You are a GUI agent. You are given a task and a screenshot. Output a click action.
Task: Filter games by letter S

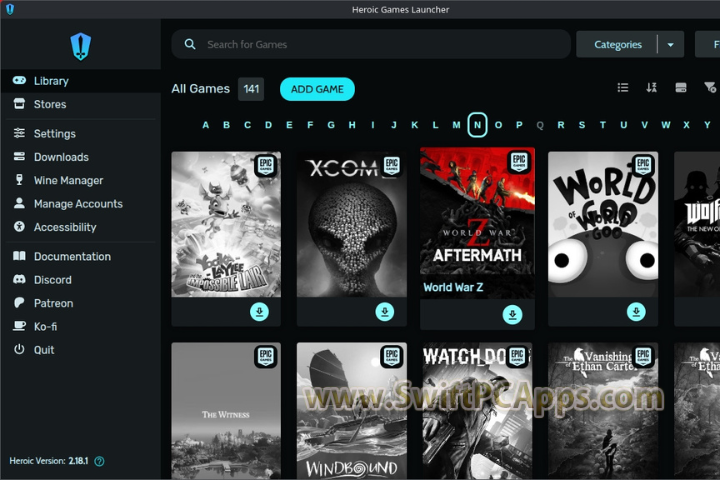[582, 125]
